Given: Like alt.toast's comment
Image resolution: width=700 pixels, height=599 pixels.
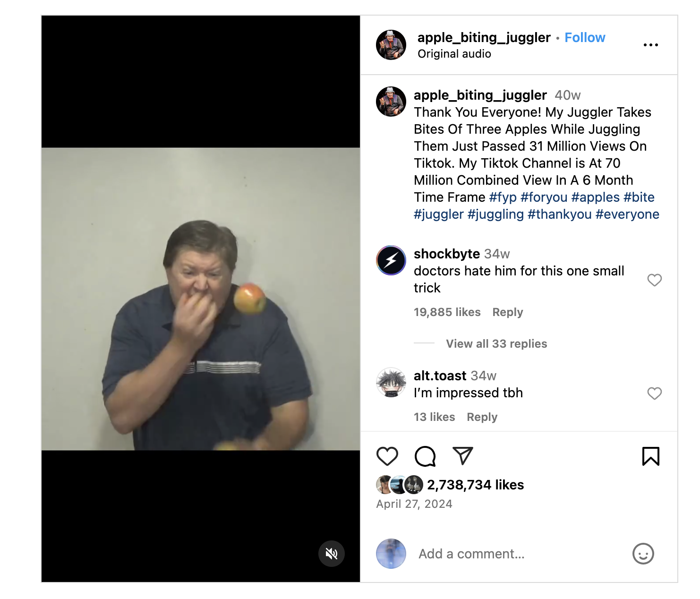Looking at the screenshot, I should (654, 394).
